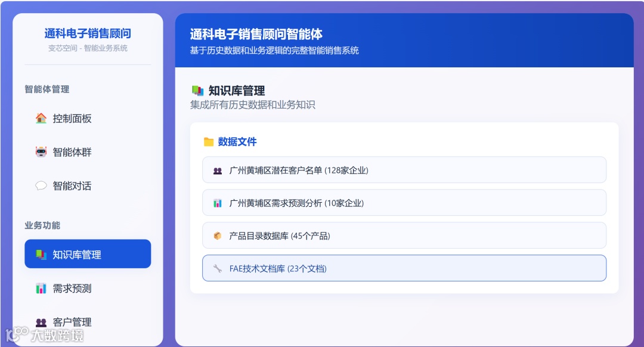
Task: Open 控制面板 in the sidebar
Action: 88,118
